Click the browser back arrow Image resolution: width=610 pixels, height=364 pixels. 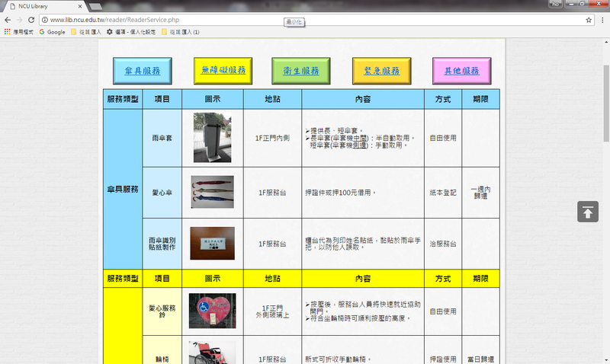pos(8,20)
